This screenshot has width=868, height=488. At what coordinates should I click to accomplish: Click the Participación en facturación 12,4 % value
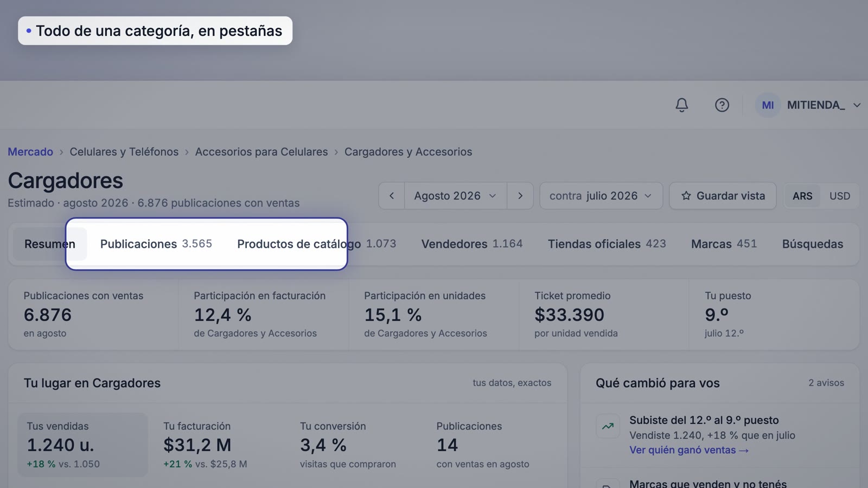(x=222, y=314)
